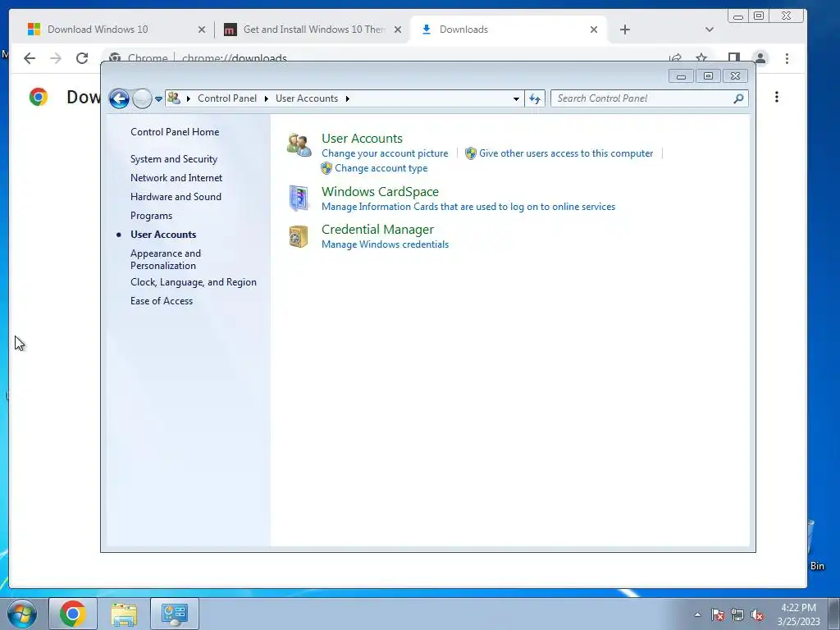Switch to the Downloads tab in Chrome

pyautogui.click(x=508, y=30)
